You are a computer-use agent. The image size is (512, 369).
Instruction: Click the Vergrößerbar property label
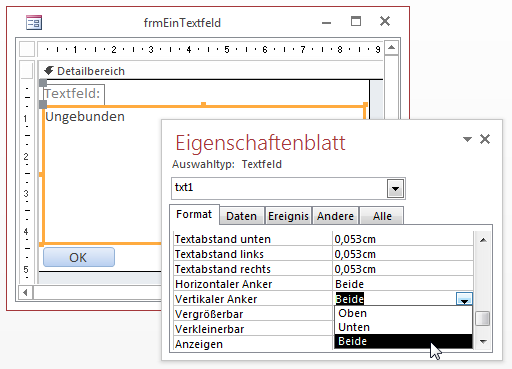209,314
